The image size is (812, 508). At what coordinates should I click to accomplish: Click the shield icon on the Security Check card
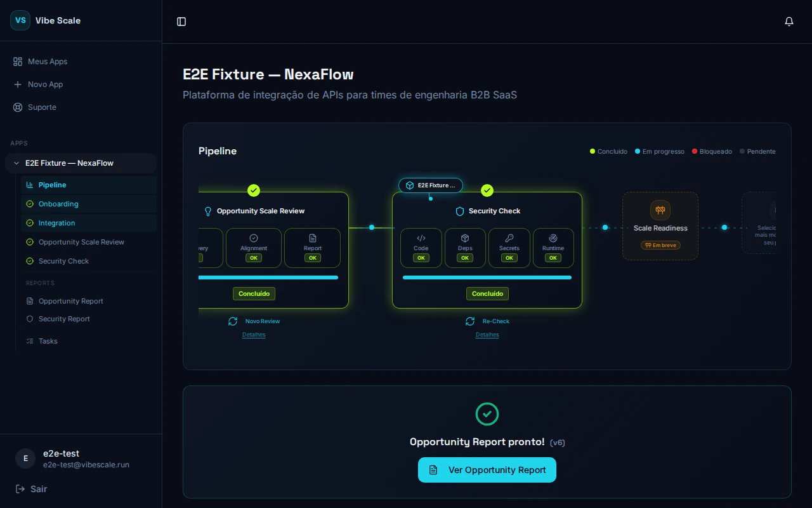pos(459,211)
